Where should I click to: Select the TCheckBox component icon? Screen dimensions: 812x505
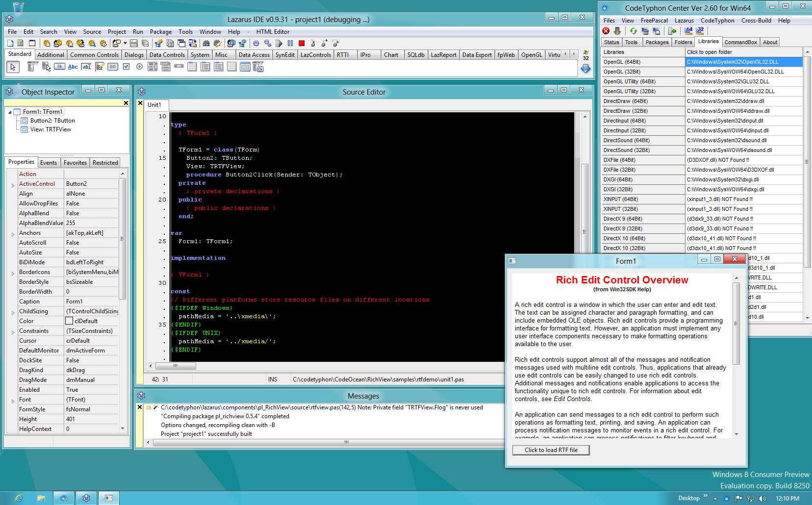point(126,67)
